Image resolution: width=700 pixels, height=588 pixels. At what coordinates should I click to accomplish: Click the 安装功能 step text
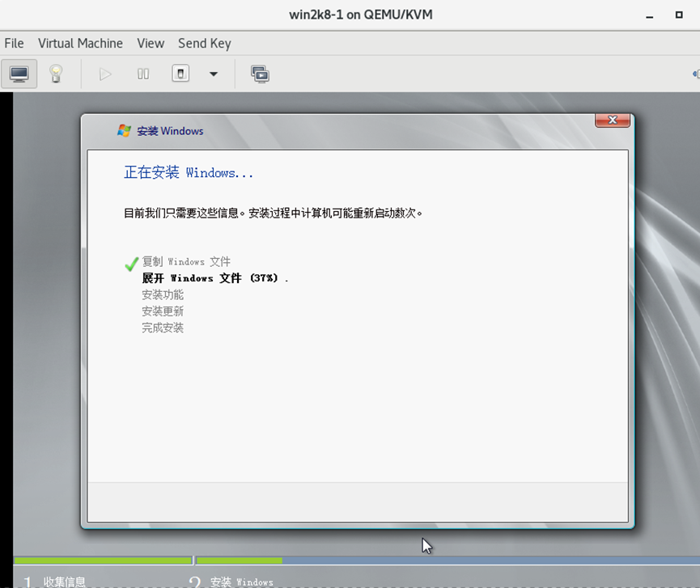[x=163, y=295]
